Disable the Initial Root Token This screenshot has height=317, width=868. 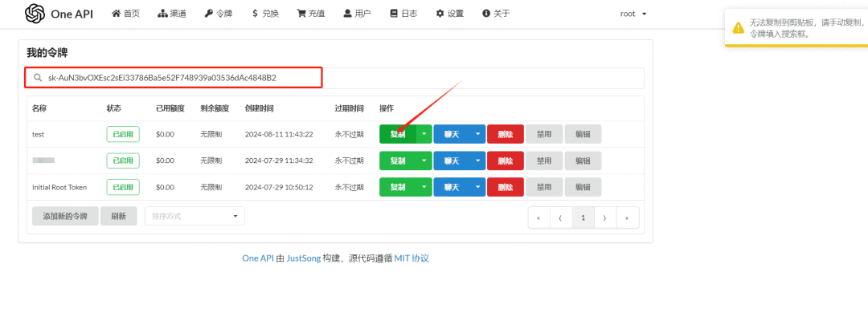544,187
